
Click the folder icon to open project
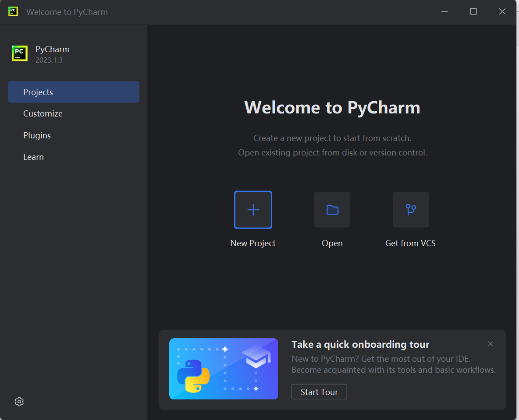332,210
